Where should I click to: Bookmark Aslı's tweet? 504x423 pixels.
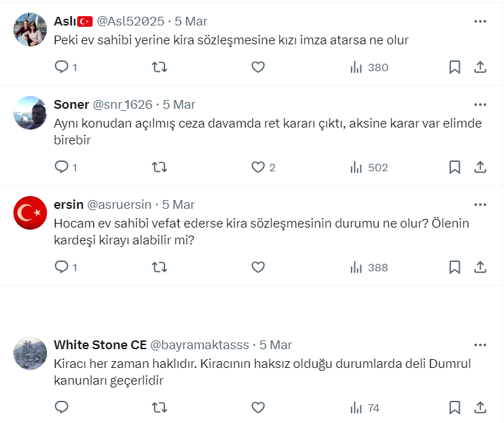pyautogui.click(x=454, y=67)
